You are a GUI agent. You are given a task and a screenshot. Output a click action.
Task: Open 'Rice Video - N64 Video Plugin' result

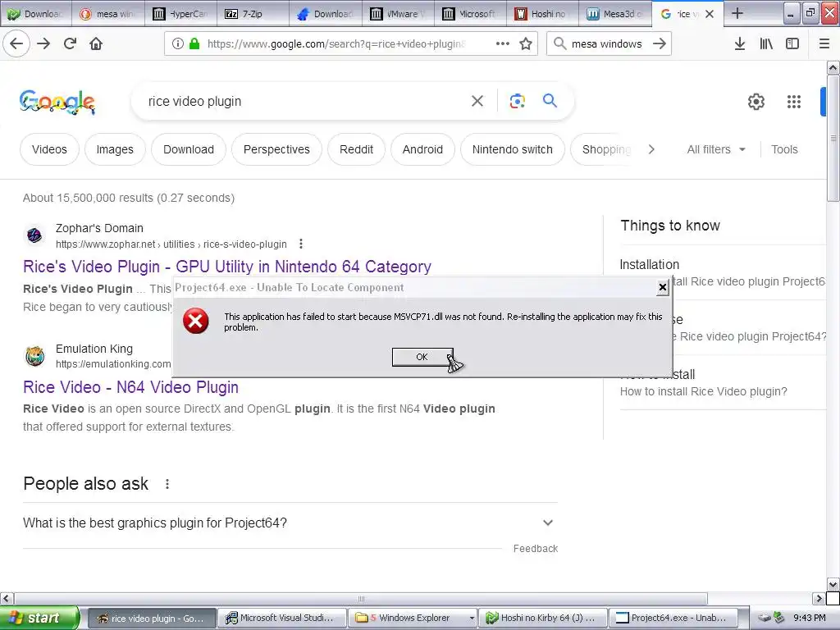(x=130, y=387)
